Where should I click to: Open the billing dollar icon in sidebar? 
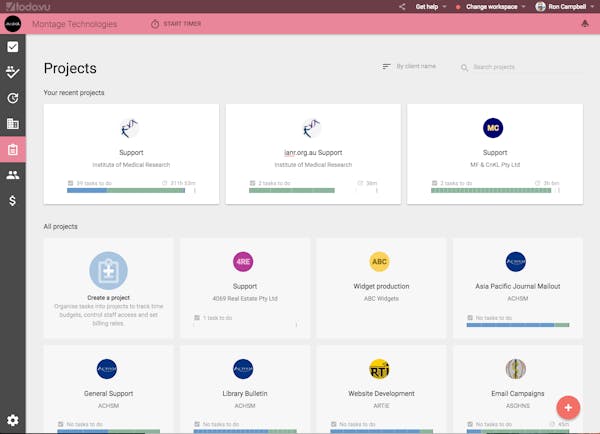tap(13, 201)
